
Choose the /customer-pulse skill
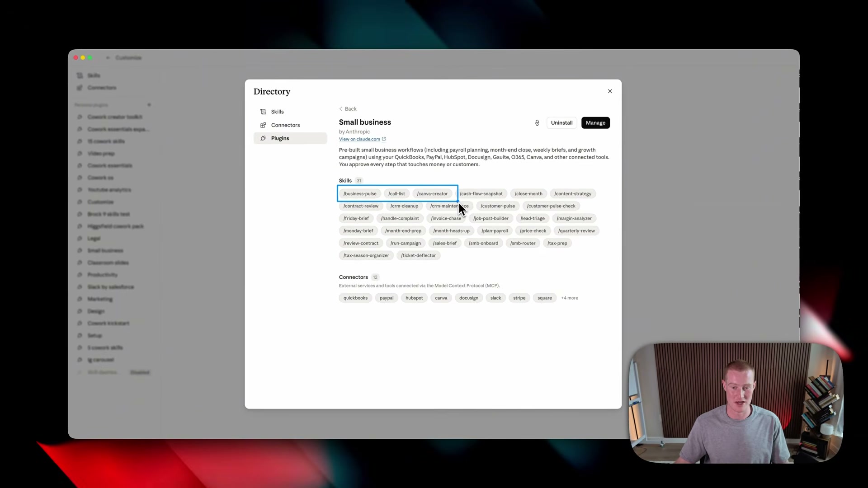coord(498,206)
